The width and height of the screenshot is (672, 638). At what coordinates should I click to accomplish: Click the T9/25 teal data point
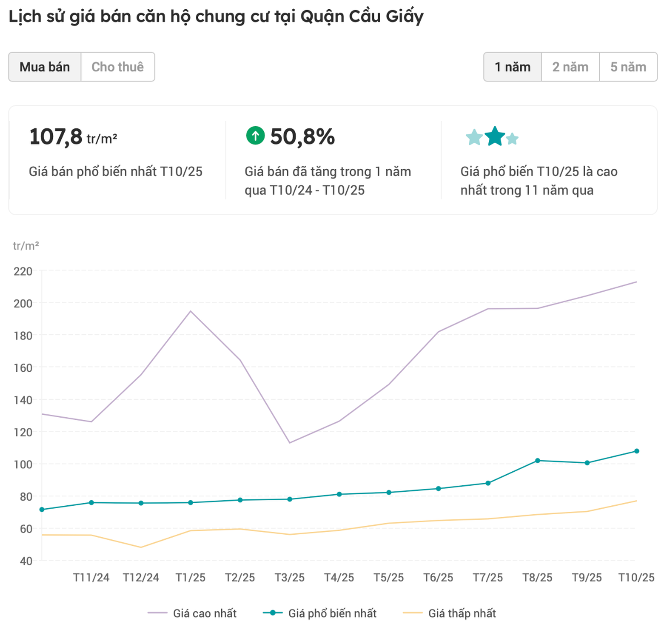coord(587,463)
